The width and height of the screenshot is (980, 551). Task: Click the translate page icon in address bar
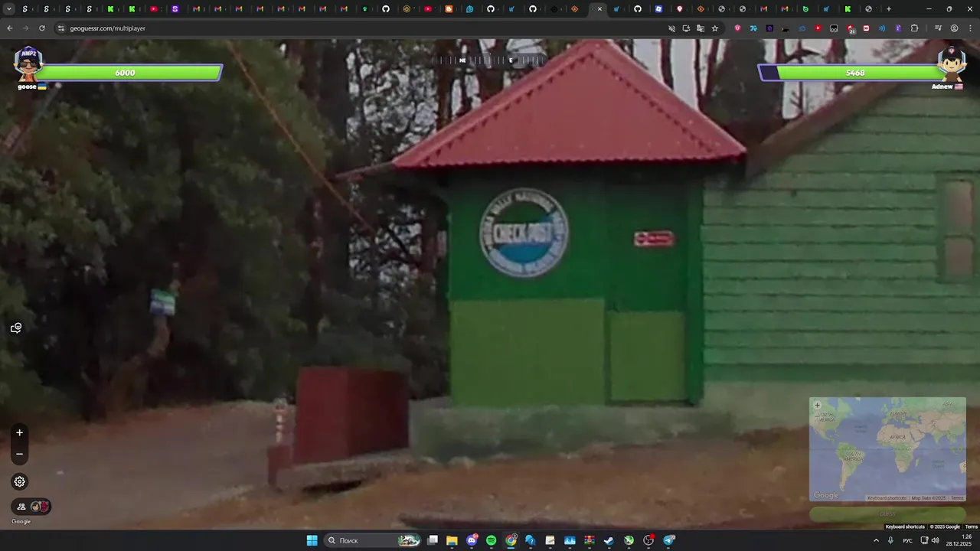701,28
